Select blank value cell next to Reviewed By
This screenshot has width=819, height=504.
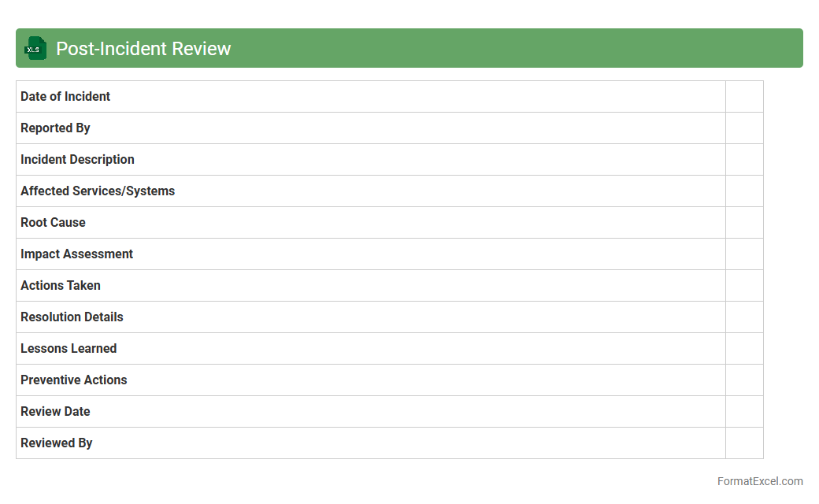(744, 443)
